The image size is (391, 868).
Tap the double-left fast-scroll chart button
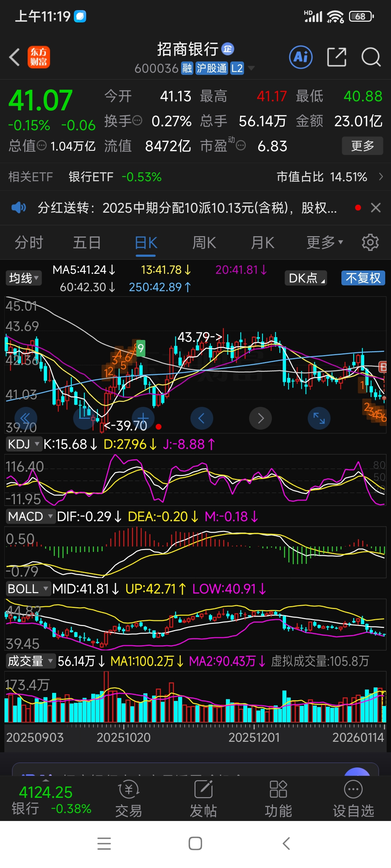[26, 418]
